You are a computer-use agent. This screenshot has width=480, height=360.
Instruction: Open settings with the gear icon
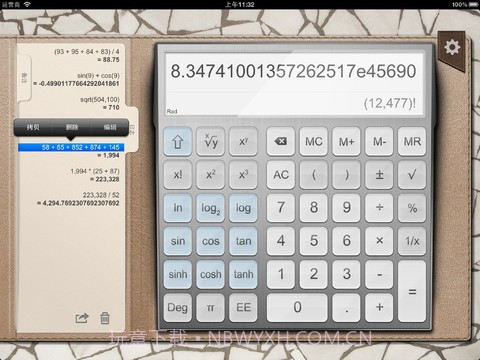point(452,47)
